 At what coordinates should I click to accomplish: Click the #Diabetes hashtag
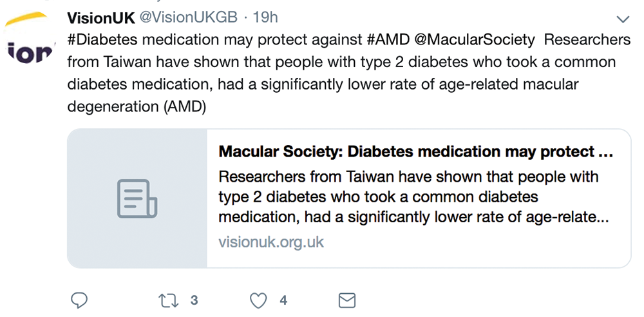pyautogui.click(x=102, y=40)
